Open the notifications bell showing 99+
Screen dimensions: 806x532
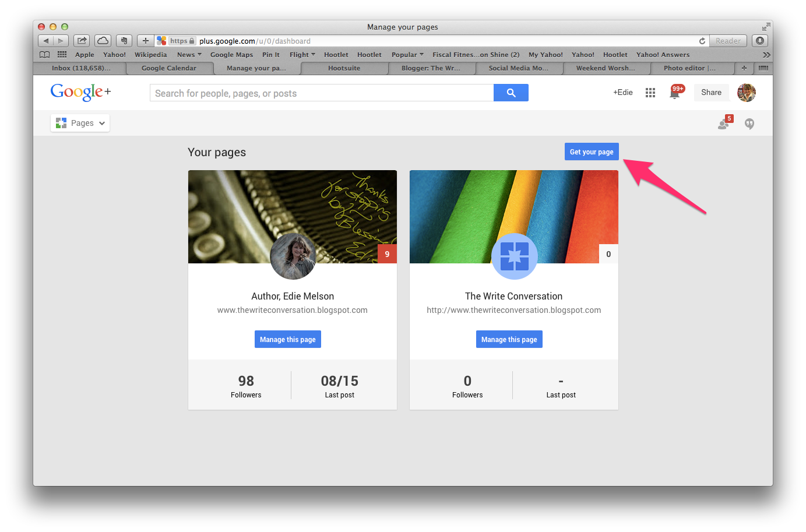tap(675, 92)
